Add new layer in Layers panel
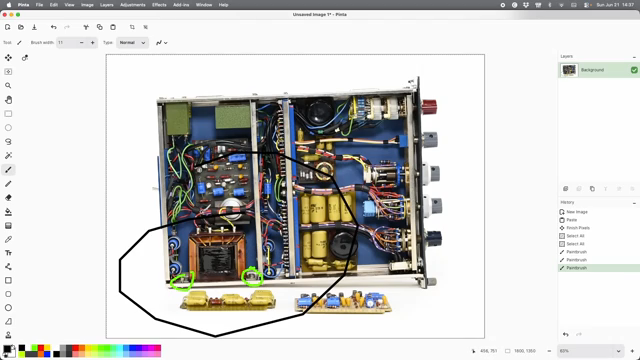 [565, 189]
